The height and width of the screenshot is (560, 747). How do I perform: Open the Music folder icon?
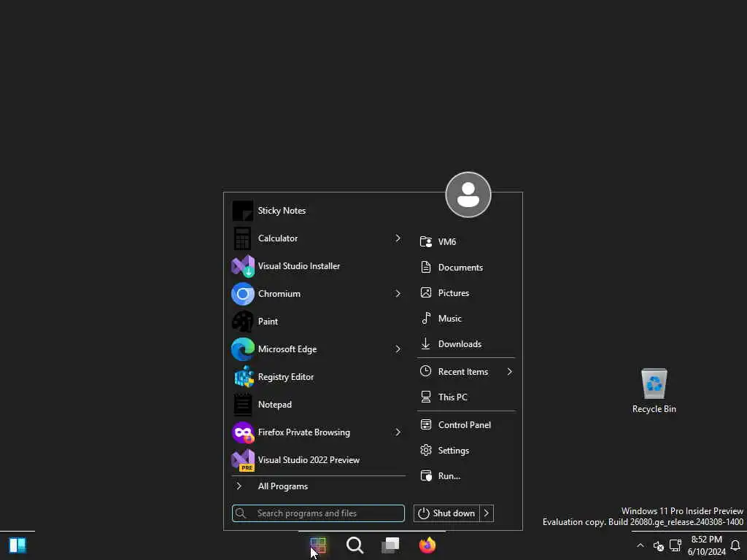click(x=426, y=318)
